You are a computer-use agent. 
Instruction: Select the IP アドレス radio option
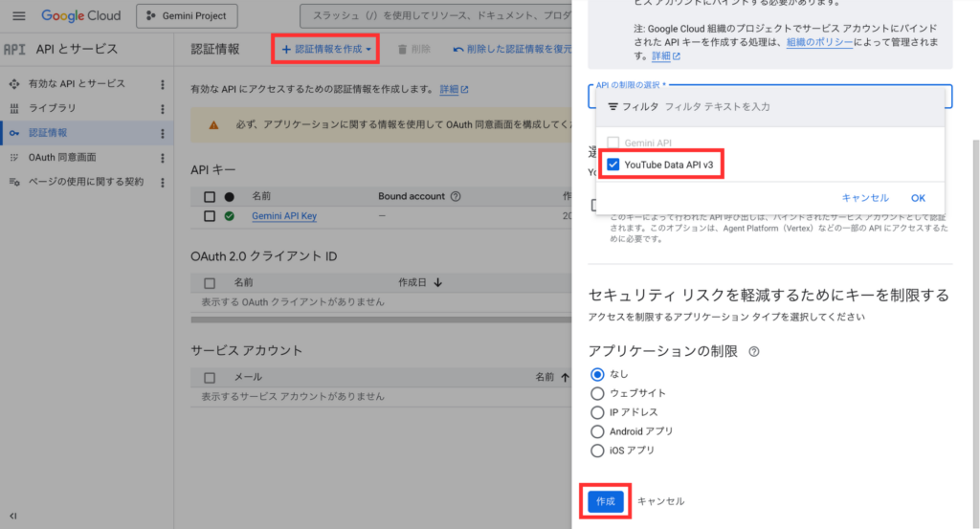(x=597, y=413)
